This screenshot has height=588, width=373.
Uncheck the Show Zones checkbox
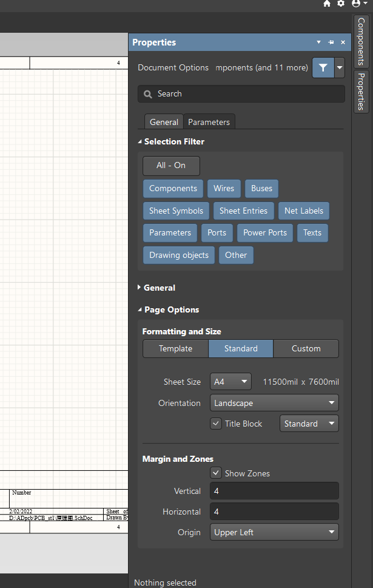[215, 473]
